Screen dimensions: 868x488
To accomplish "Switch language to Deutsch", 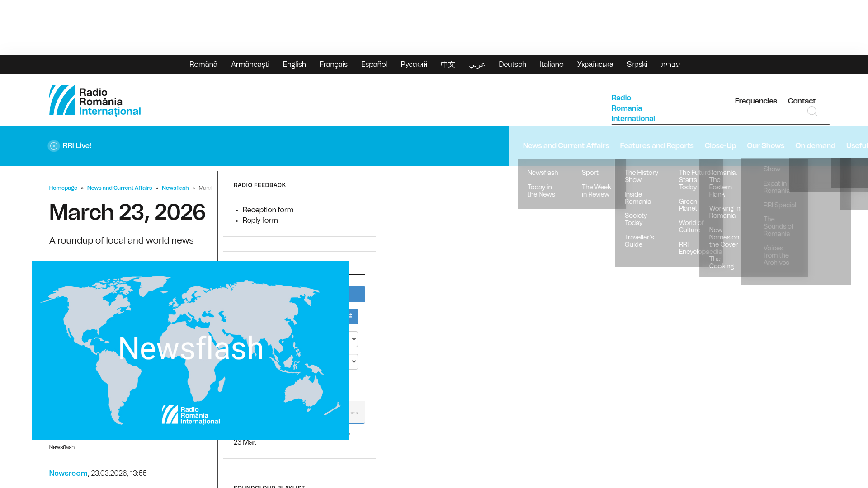I will click(512, 64).
